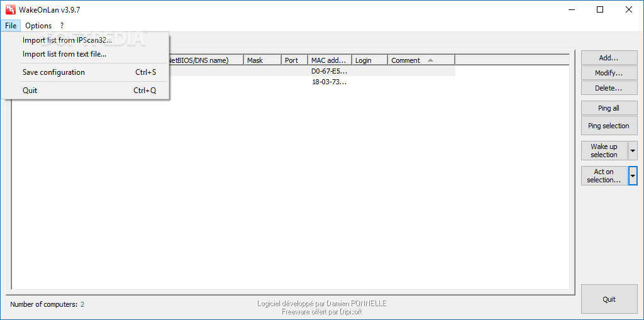Click the Delete... button
Image resolution: width=644 pixels, height=320 pixels.
coord(609,88)
